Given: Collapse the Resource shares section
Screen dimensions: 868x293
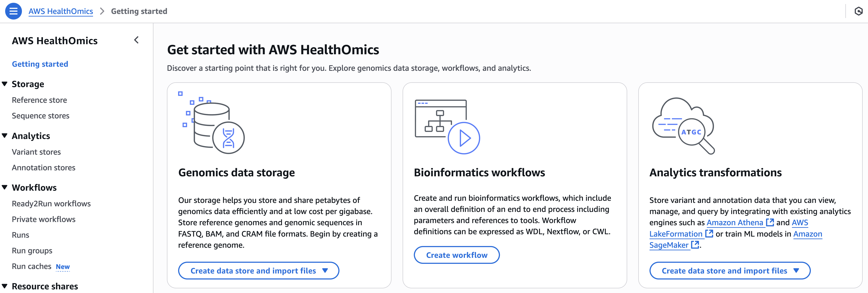Looking at the screenshot, I should [5, 286].
